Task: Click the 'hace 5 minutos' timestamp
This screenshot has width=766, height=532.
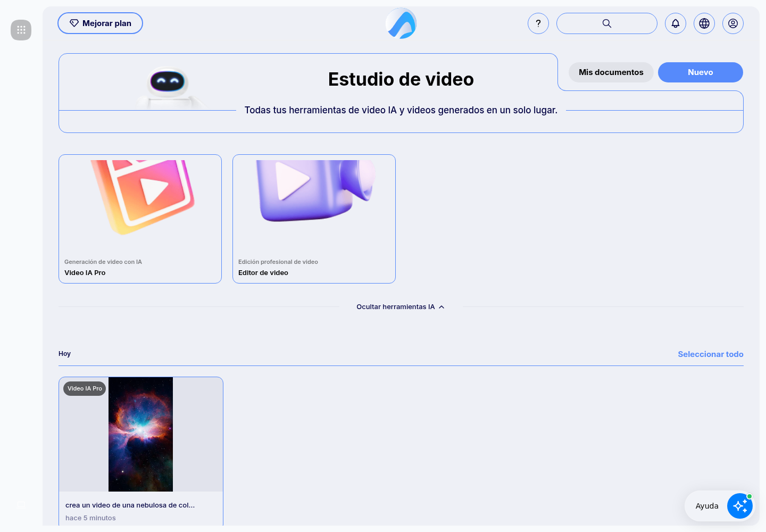Action: pyautogui.click(x=90, y=518)
